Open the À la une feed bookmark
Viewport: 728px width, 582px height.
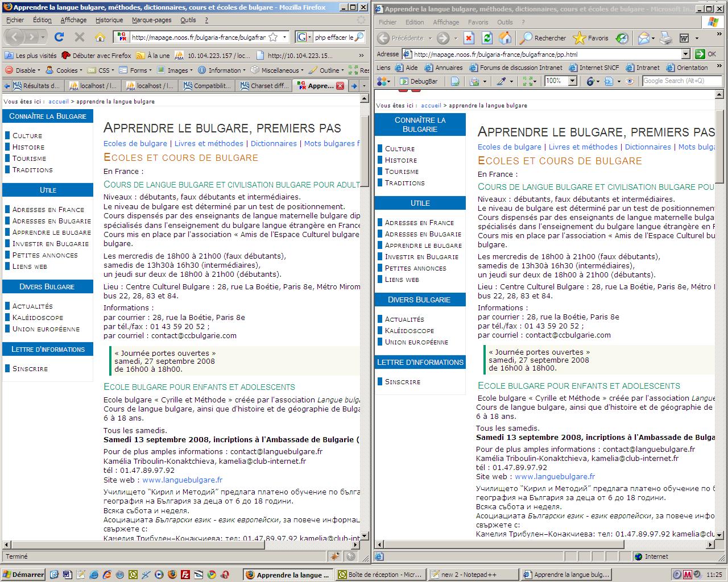(154, 56)
